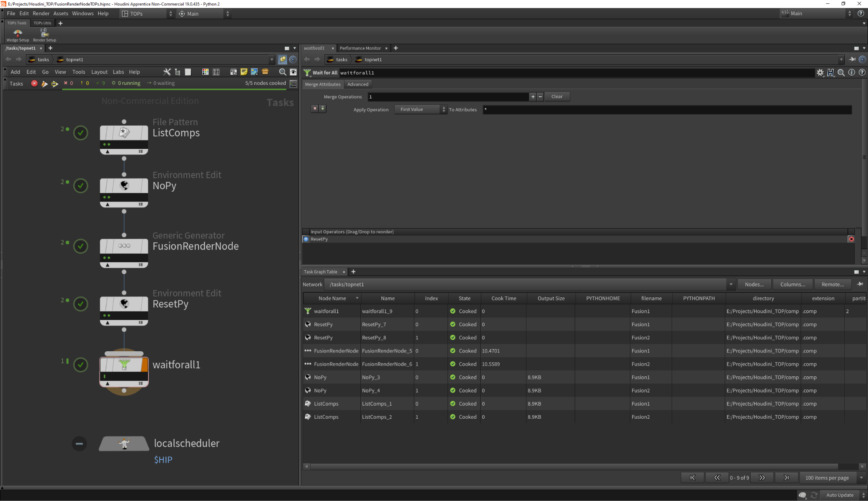Remove ResetPy input with red X
This screenshot has width=868, height=501.
(851, 239)
